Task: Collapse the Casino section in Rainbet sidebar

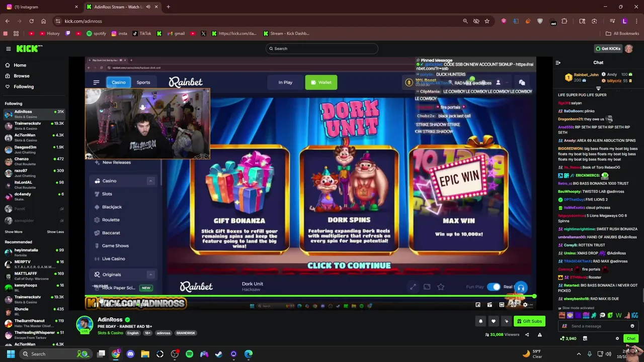Action: 150,181
